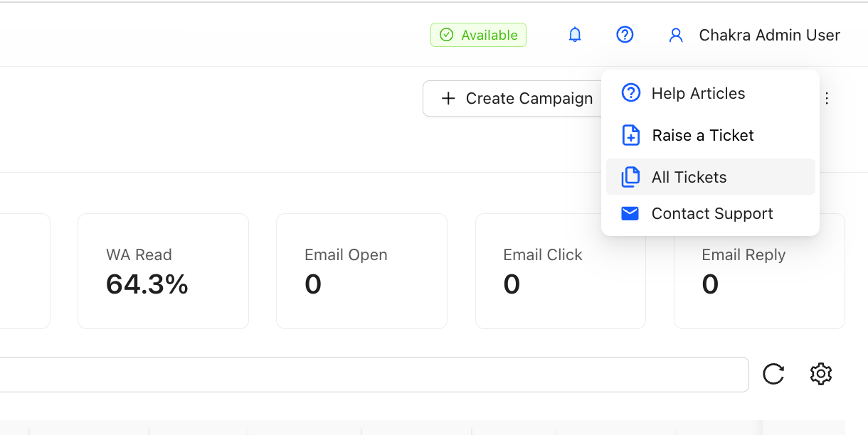Refresh the campaign list
The image size is (868, 435).
point(773,374)
